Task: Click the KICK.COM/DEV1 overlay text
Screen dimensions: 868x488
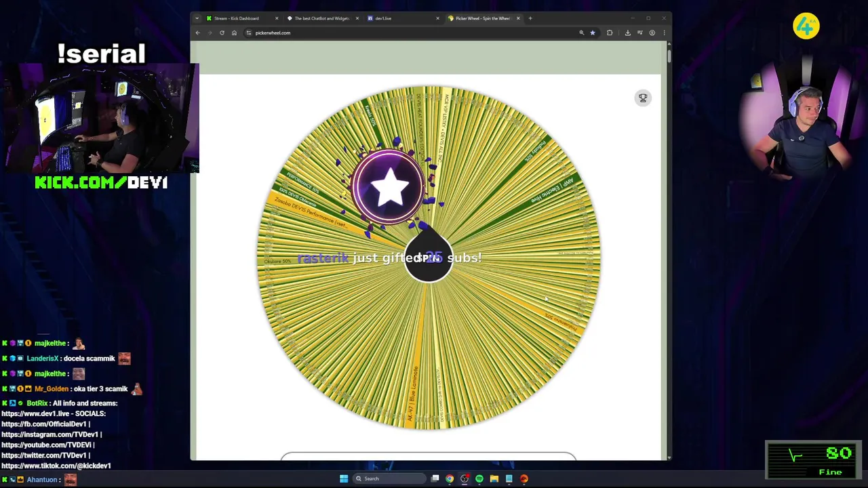Action: (x=101, y=182)
